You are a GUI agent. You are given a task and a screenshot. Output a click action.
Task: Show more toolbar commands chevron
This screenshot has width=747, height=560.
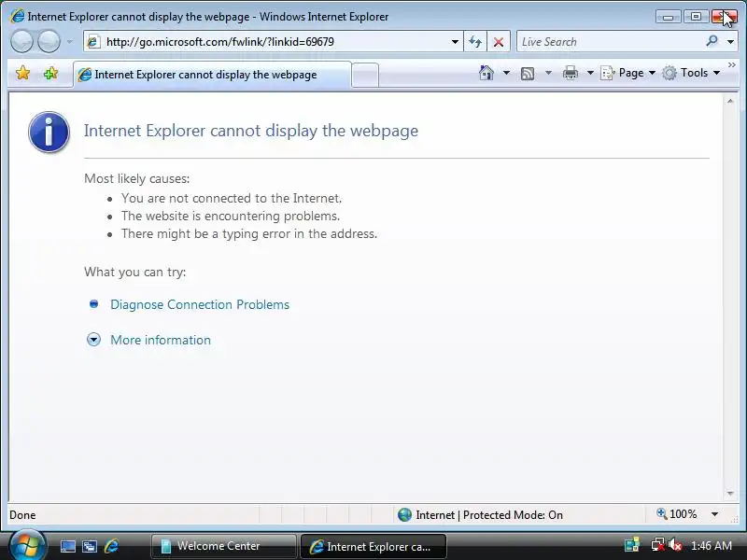(732, 64)
